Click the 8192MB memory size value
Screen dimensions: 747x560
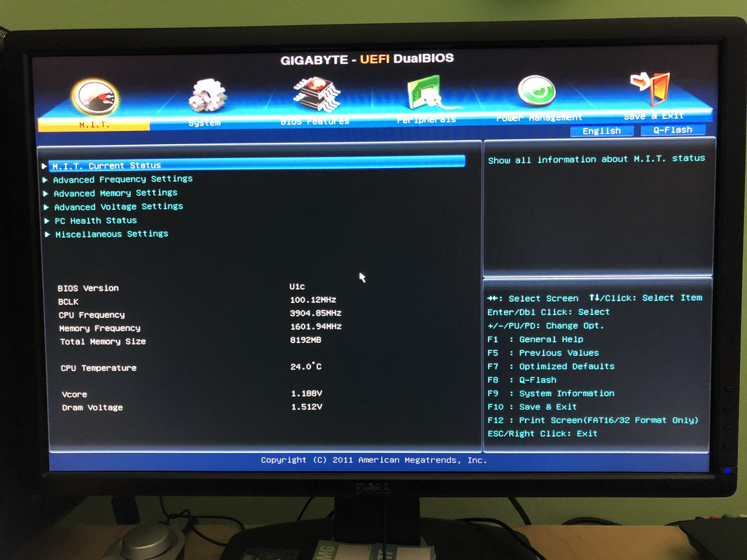click(x=306, y=340)
